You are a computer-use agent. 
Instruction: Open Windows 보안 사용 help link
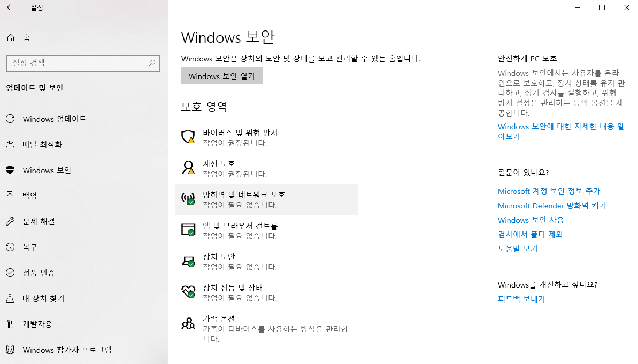531,220
